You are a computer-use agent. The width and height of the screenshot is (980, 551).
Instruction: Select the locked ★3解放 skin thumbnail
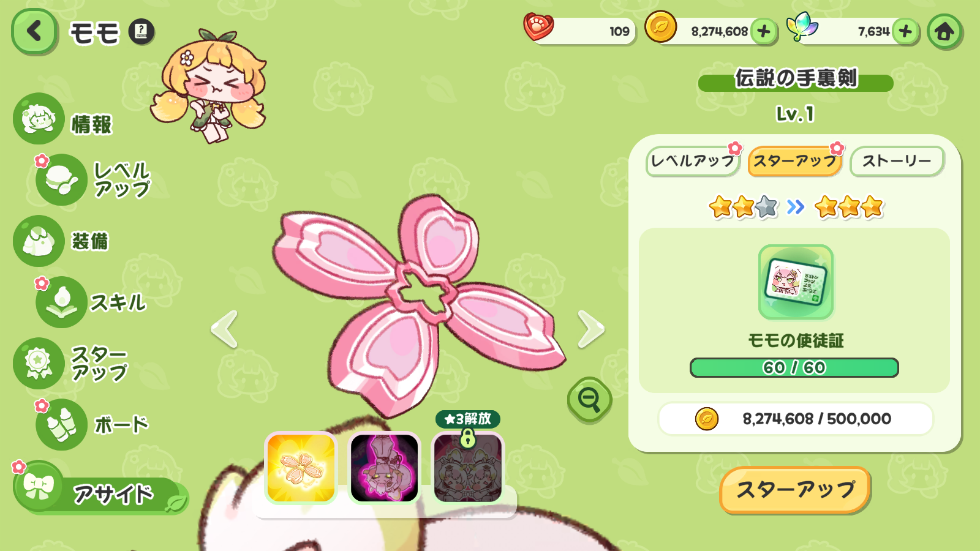(468, 468)
